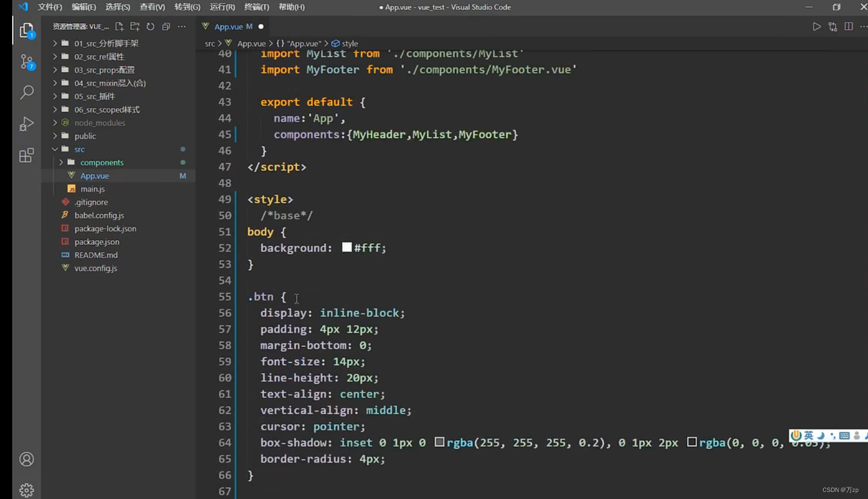This screenshot has height=499, width=868.
Task: Open the Run and Debug view
Action: pyautogui.click(x=27, y=124)
